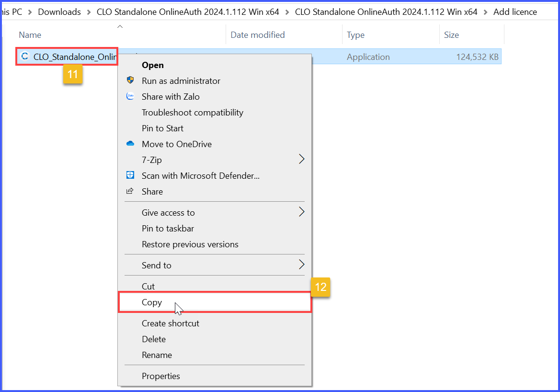Viewport: 560px width, 392px height.
Task: Expand the Send to submenu arrow
Action: pos(301,265)
